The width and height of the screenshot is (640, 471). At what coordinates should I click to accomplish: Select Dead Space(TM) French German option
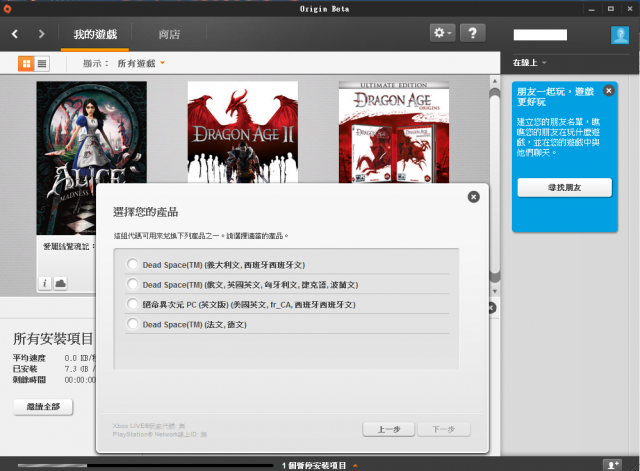click(x=287, y=324)
